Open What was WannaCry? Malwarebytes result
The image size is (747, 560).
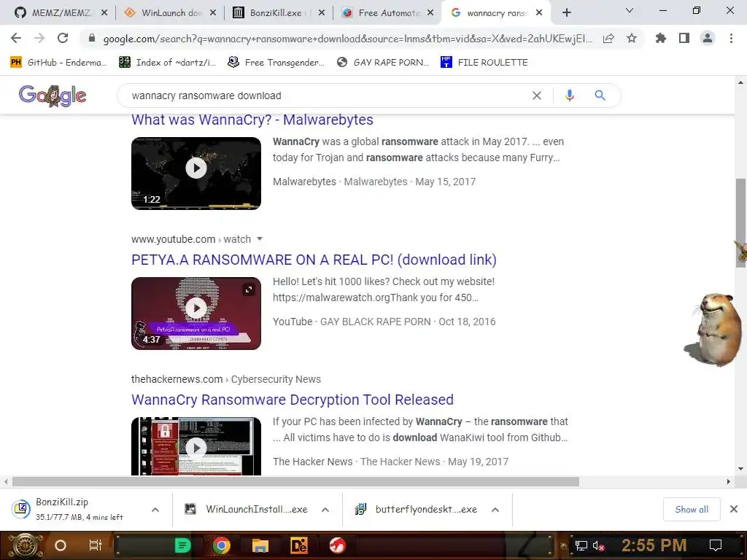(252, 120)
